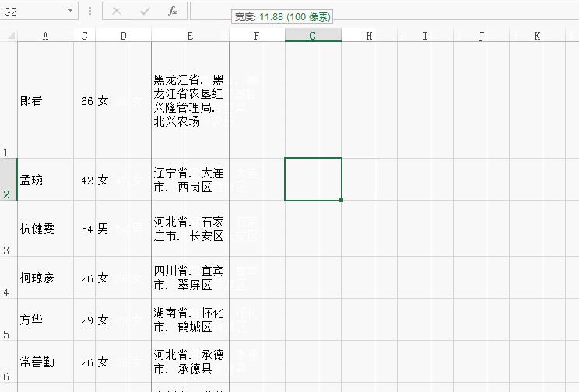Click address cell 四川省. 宜宾市. 翠屏区
The image size is (579, 392).
coord(190,278)
